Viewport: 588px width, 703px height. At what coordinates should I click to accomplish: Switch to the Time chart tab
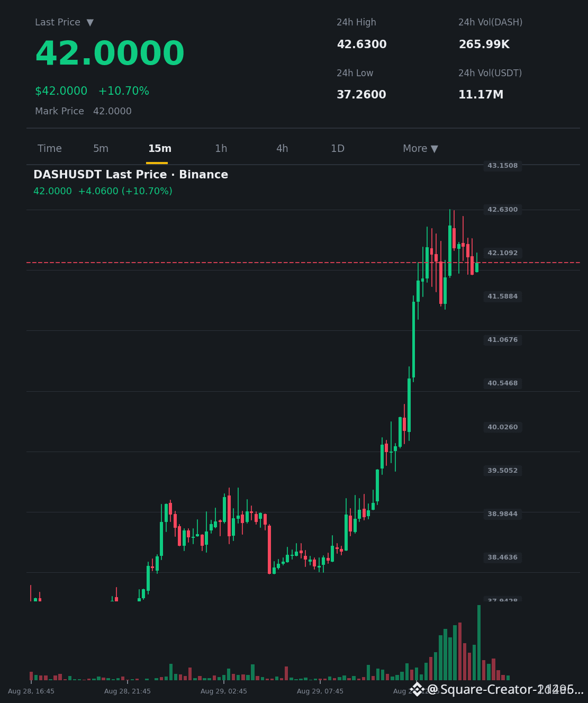click(50, 149)
